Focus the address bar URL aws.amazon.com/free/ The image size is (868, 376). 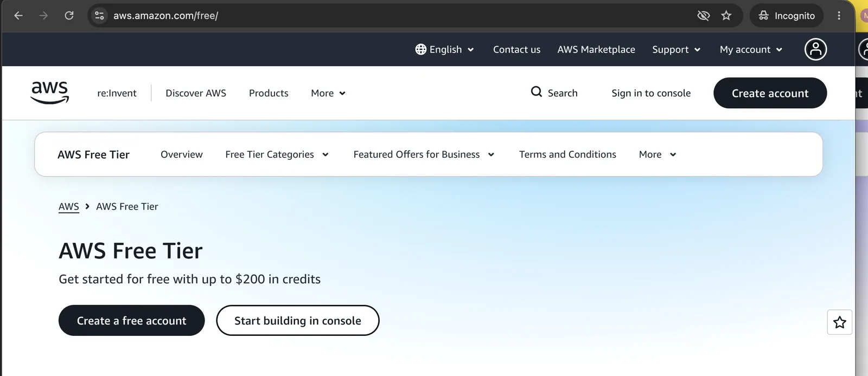pos(165,16)
